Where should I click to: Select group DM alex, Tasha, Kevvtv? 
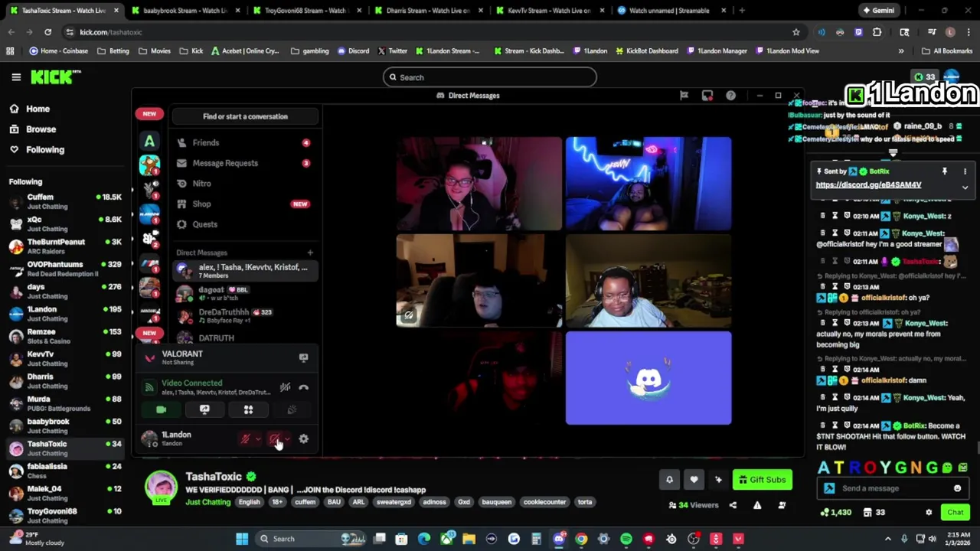[x=244, y=271]
